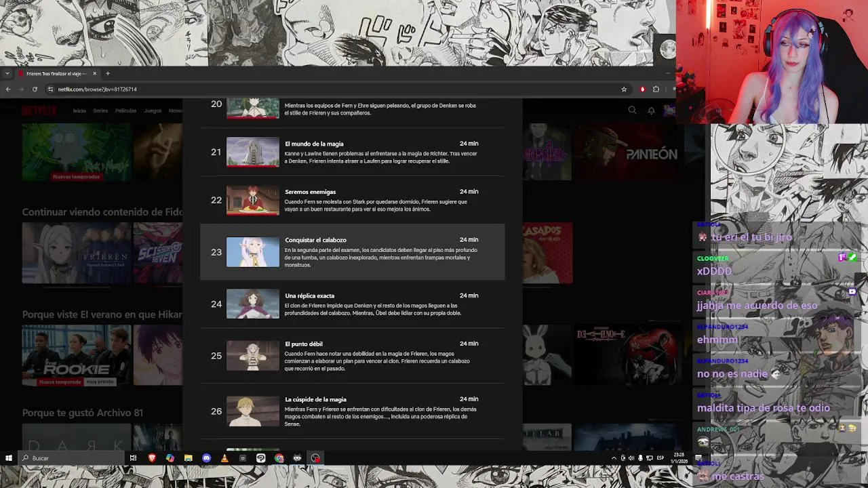Viewport: 868px width, 488px height.
Task: Open Windows Start menu
Action: tap(9, 458)
